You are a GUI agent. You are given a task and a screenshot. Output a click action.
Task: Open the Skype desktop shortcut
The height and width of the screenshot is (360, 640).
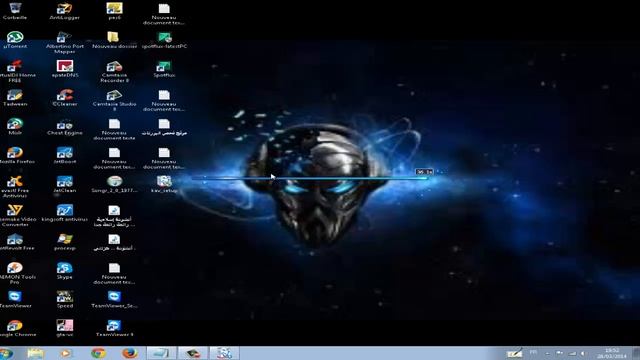64,271
